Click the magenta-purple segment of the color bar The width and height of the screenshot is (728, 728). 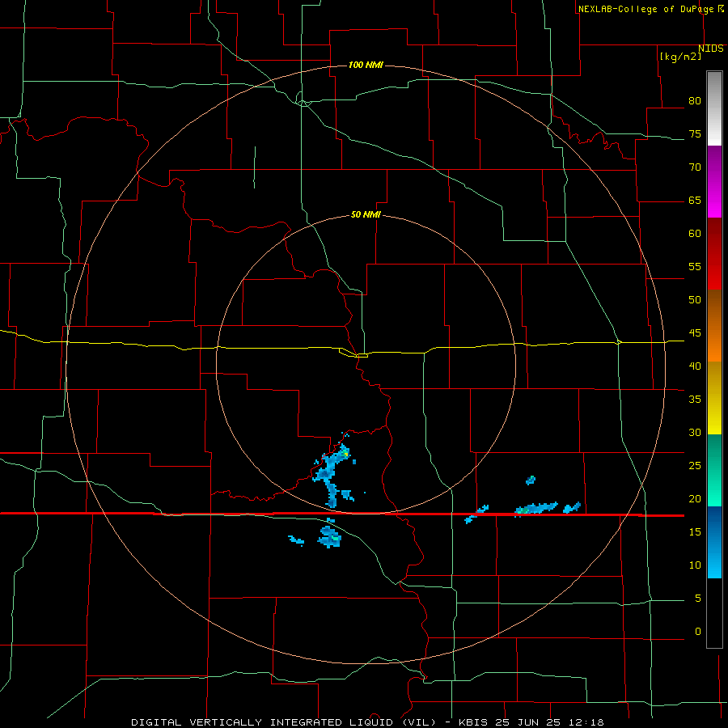[x=714, y=181]
